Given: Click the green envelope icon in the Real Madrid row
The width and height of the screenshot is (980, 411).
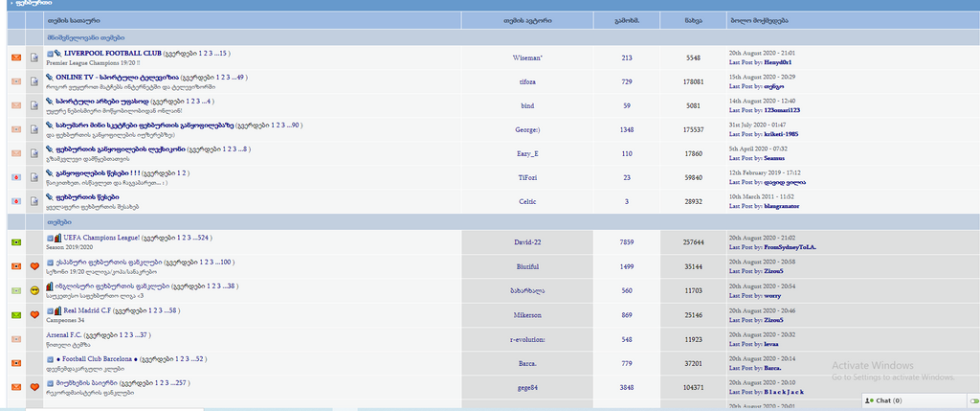Looking at the screenshot, I should click(16, 314).
